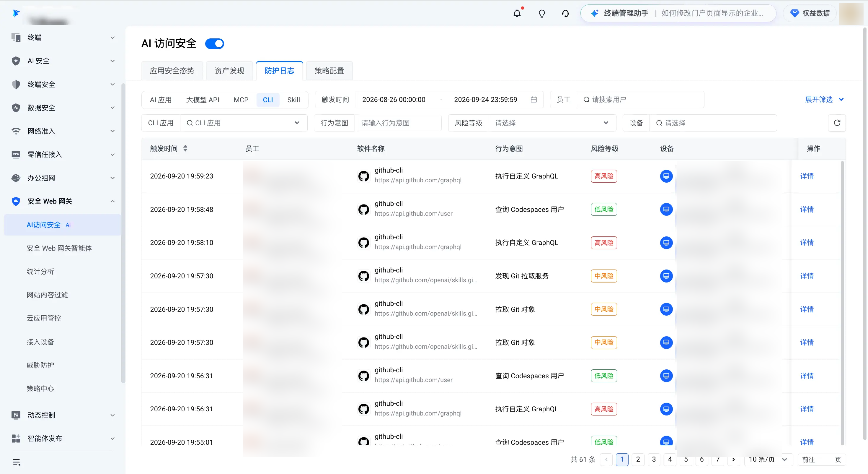Open the notification bell
The height and width of the screenshot is (474, 868).
(517, 13)
